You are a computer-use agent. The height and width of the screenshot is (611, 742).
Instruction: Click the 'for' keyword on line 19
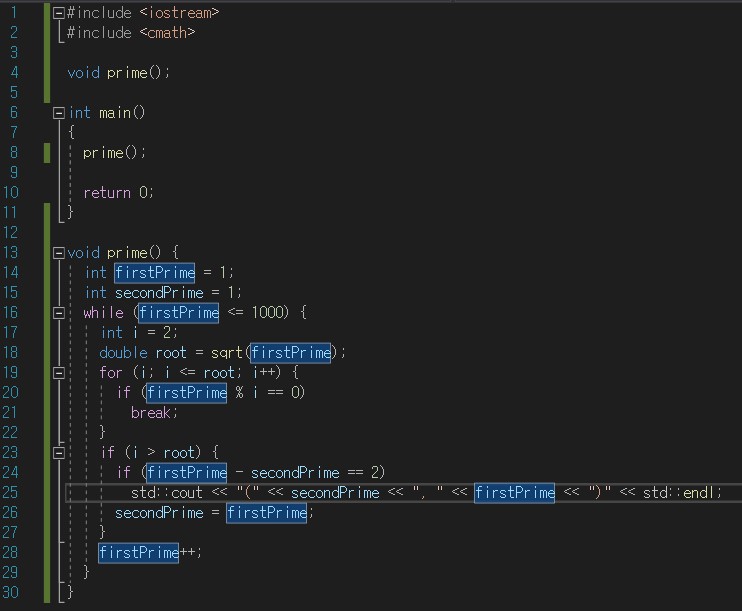tap(111, 373)
